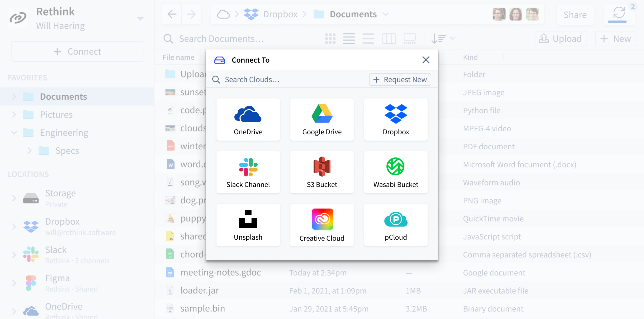Screen dimensions: 644x319
Task: Expand the Pictures folder
Action: point(14,115)
